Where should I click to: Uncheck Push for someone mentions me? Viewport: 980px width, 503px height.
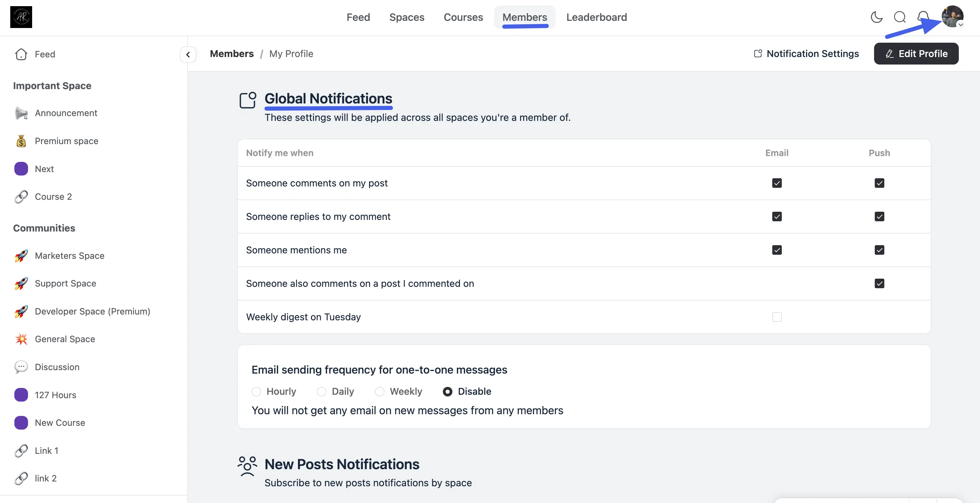(x=879, y=250)
